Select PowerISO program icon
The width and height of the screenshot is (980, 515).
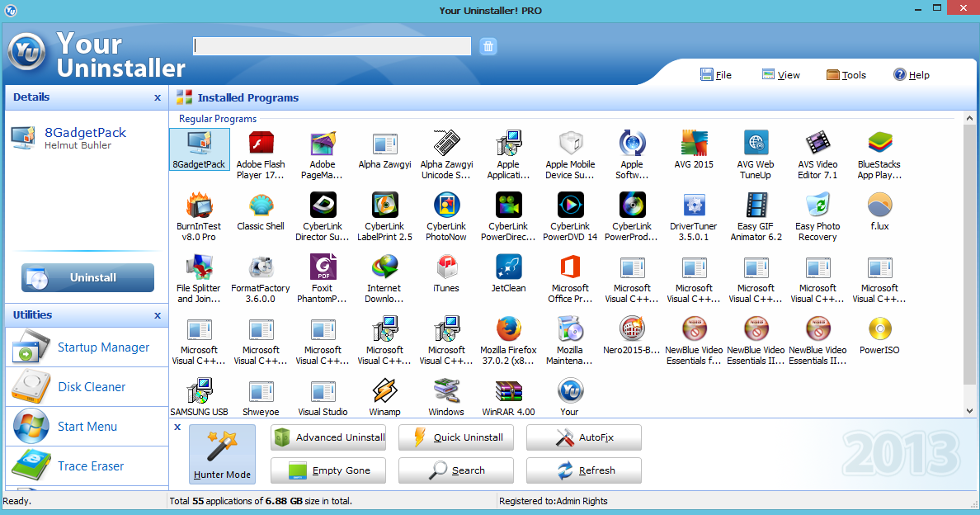pos(879,329)
